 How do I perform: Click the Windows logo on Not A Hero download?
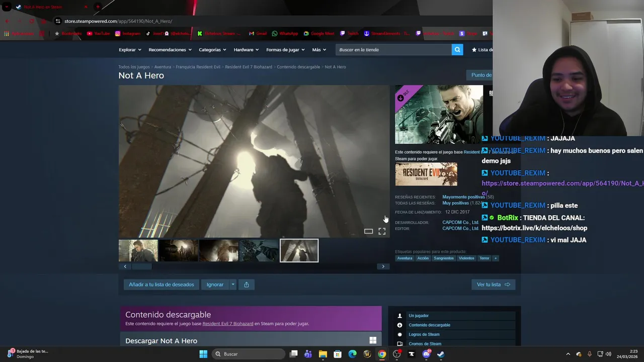tap(373, 340)
